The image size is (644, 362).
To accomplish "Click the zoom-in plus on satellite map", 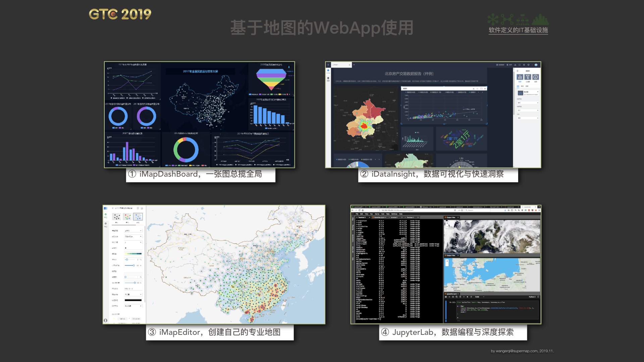I will [x=447, y=223].
